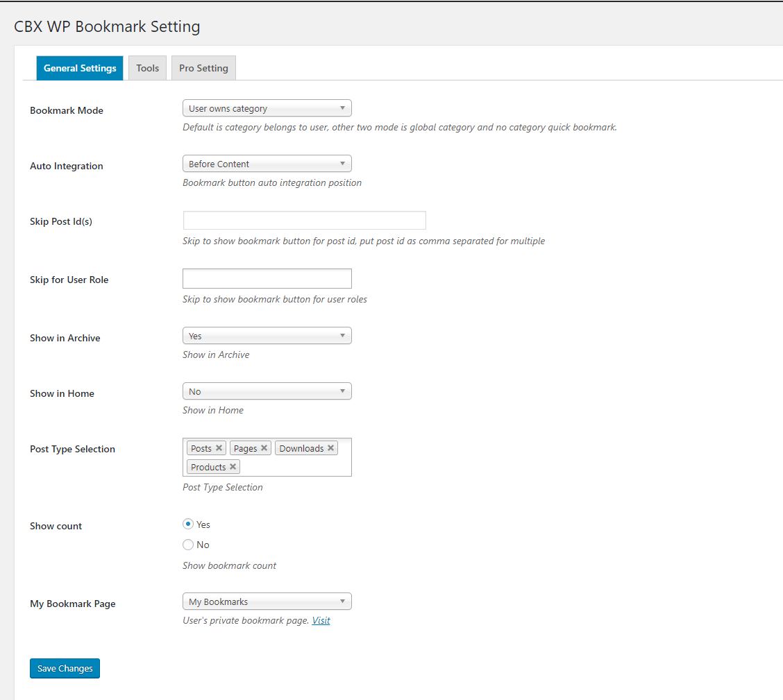Remove the Pages post type tag
Image resolution: width=783 pixels, height=700 pixels.
coord(264,448)
